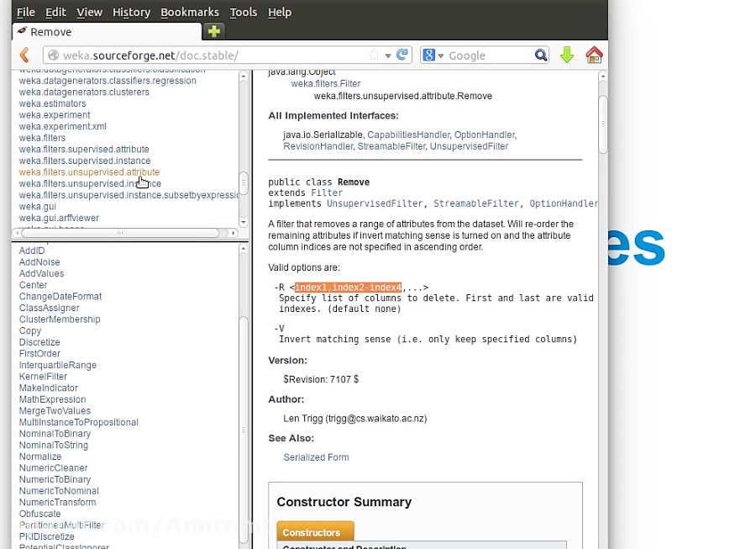
Task: Open a new tab with the green plus
Action: (x=214, y=30)
